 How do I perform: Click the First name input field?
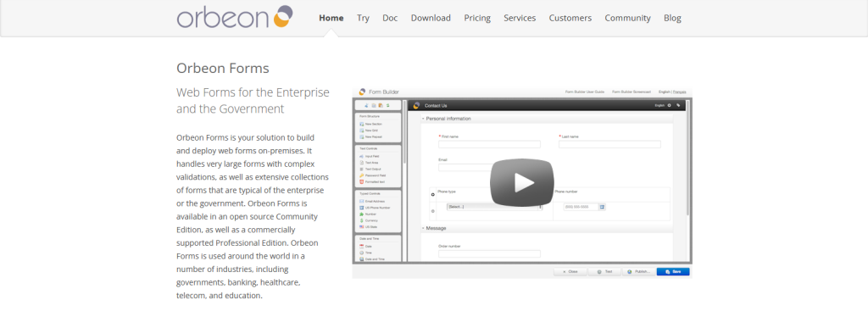[x=489, y=144]
